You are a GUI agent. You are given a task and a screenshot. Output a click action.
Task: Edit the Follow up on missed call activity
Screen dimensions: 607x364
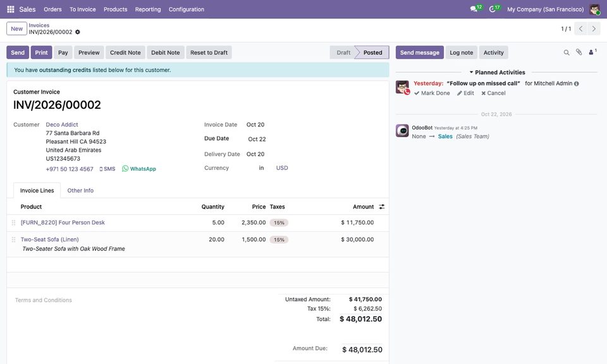(465, 94)
